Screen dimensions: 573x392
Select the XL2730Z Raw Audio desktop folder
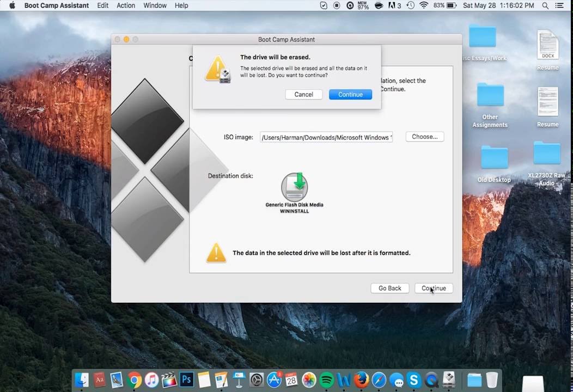pos(547,163)
